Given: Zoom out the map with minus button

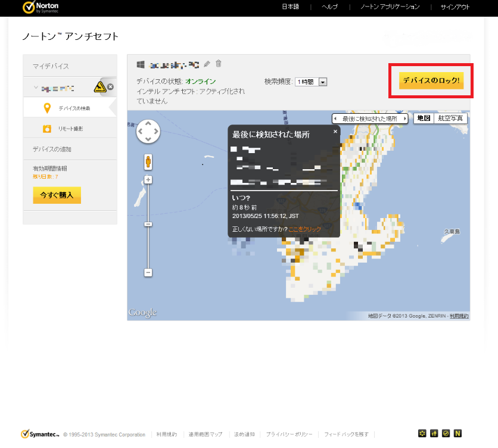Looking at the screenshot, I should click(x=148, y=273).
